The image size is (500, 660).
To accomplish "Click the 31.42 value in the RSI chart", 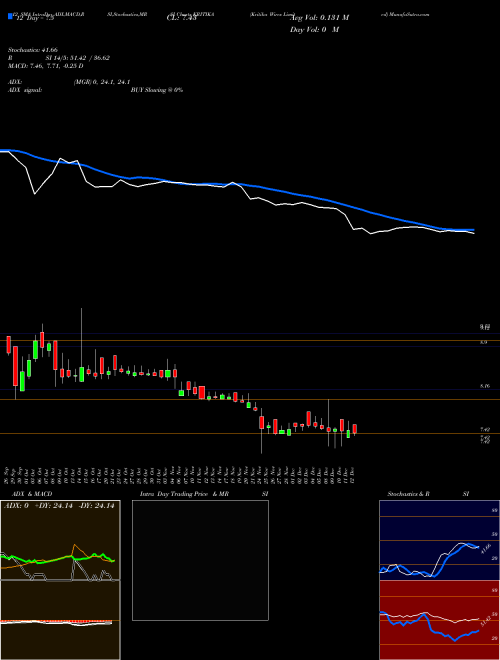I will (485, 622).
